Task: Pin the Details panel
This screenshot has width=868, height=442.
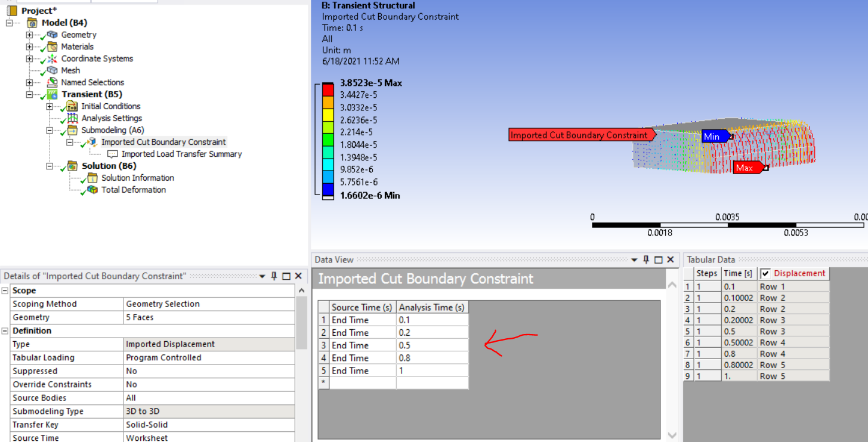Action: [x=274, y=276]
